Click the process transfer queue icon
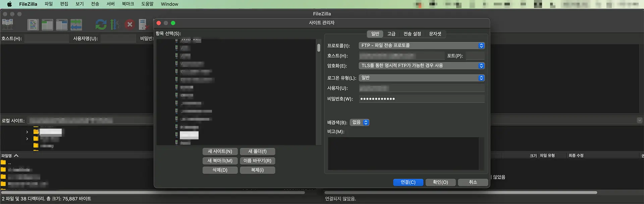 115,24
